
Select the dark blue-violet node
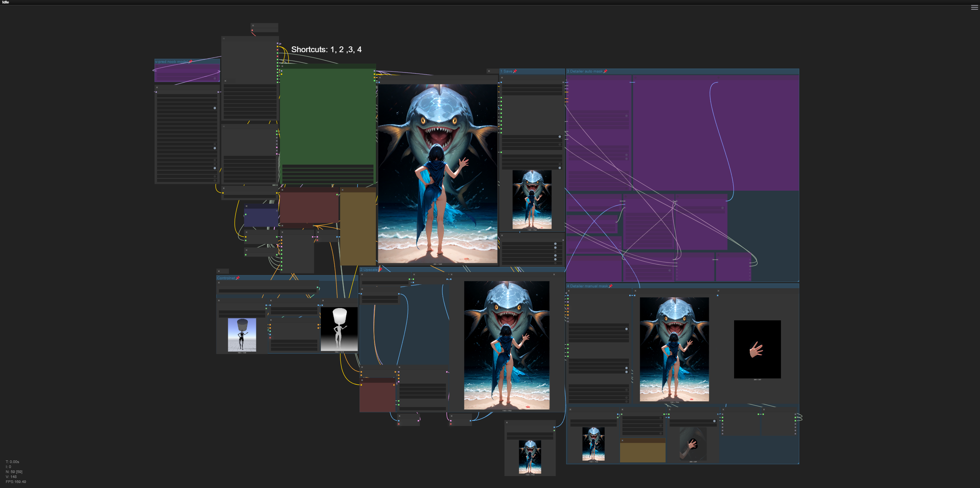(261, 216)
